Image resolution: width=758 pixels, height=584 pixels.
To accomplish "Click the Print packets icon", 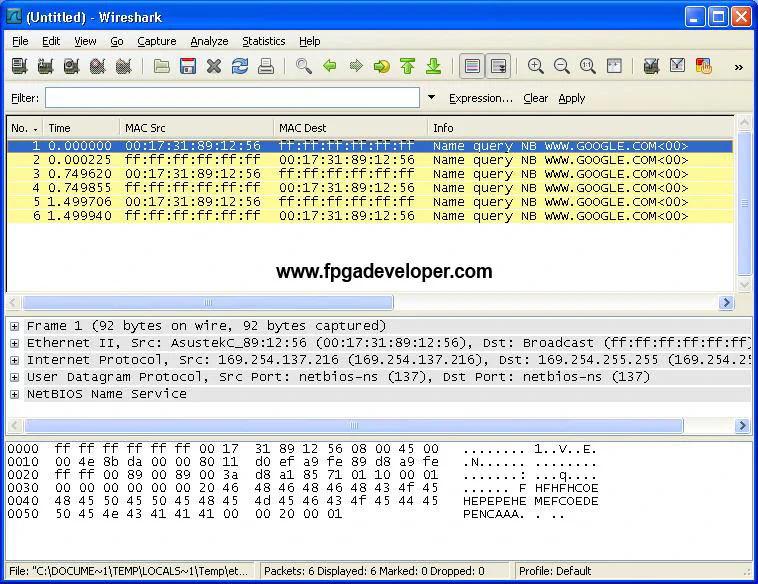I will (x=266, y=67).
